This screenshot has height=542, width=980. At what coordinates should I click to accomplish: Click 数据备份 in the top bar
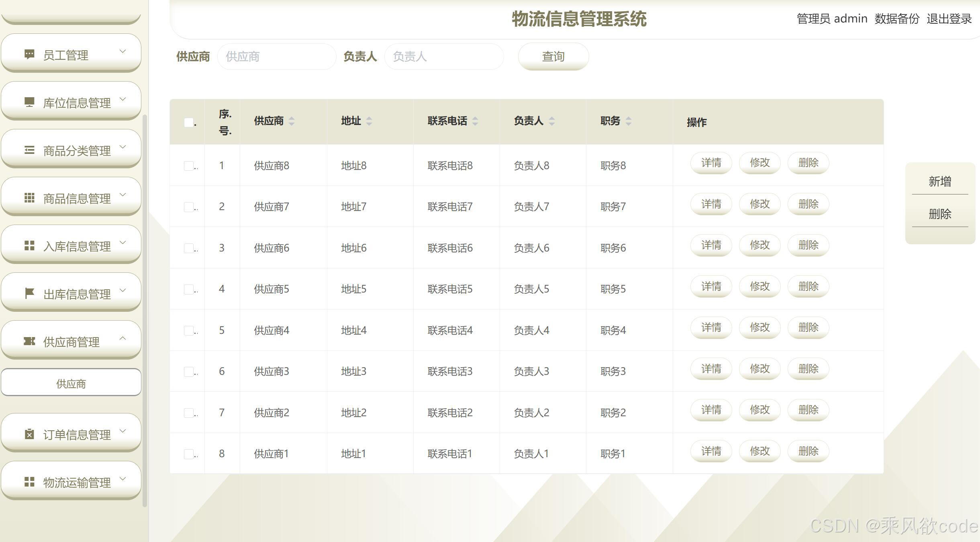coord(896,19)
